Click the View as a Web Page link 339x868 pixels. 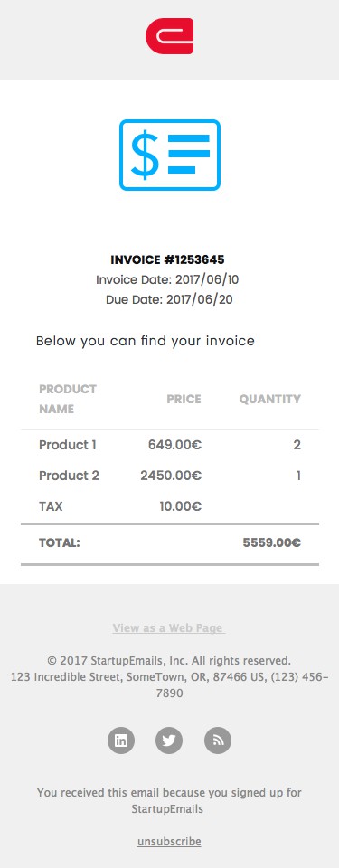click(x=169, y=627)
